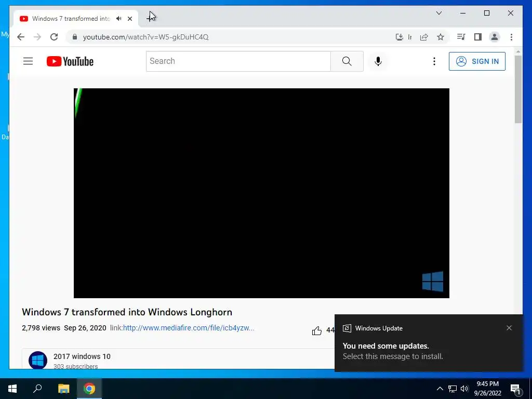Screen dimensions: 532x399
Task: Go back in Chrome
Action: click(x=21, y=37)
